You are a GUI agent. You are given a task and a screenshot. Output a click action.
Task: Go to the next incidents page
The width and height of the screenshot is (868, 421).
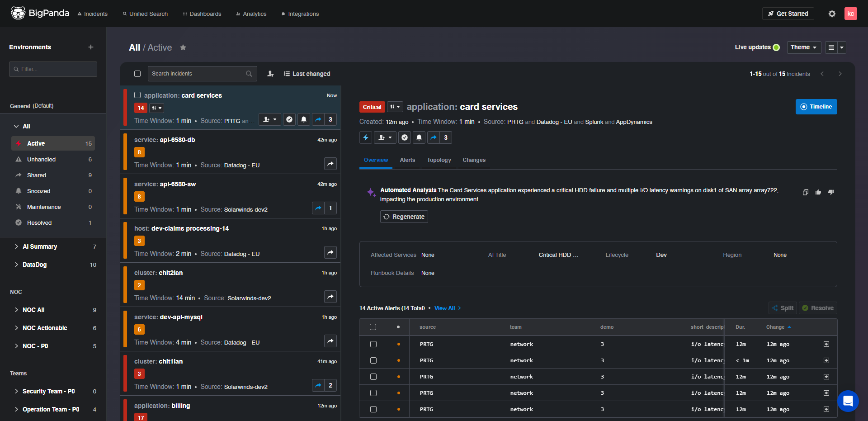(x=840, y=74)
